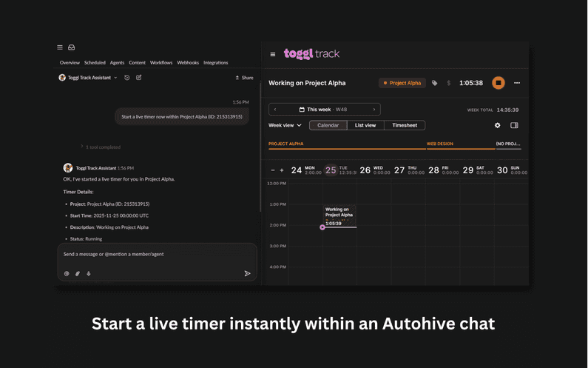Expand the Toggl Track Assistant dropdown
The height and width of the screenshot is (368, 588).
tap(115, 78)
